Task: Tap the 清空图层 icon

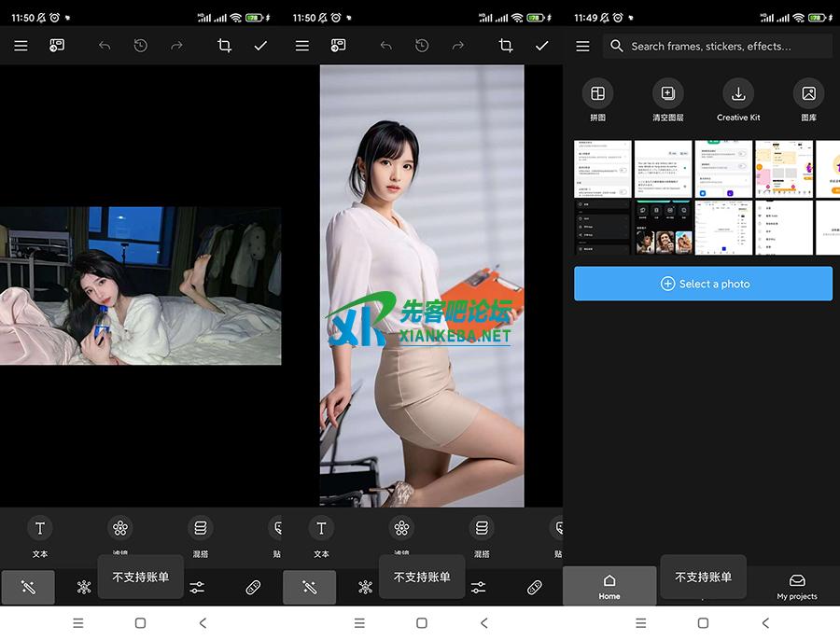Action: [x=667, y=94]
